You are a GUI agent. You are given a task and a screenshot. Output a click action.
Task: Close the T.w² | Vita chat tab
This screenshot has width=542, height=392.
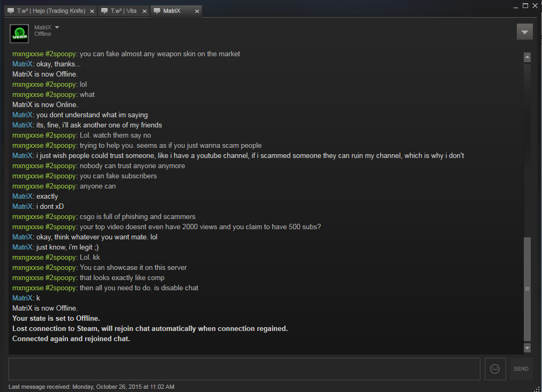click(x=145, y=11)
